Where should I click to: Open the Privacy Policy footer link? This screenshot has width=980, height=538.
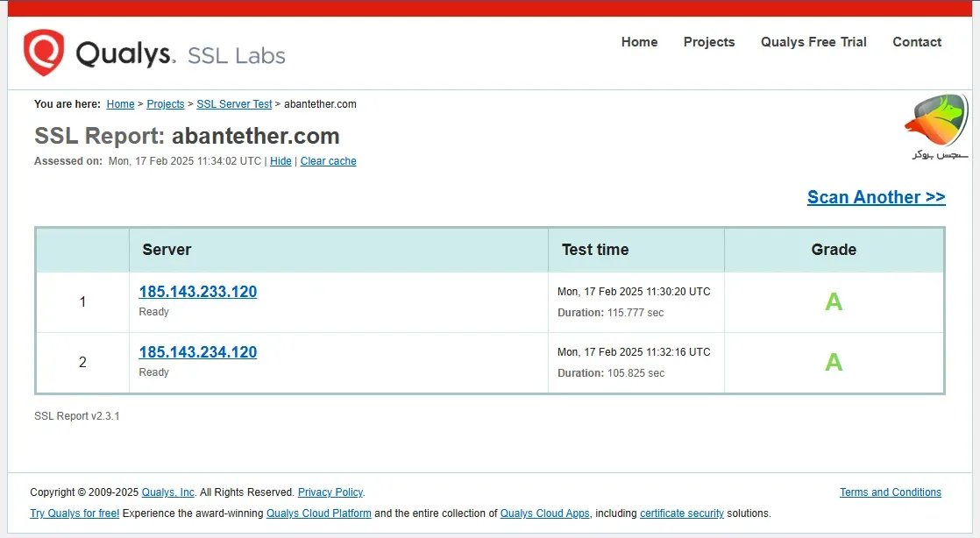point(330,492)
